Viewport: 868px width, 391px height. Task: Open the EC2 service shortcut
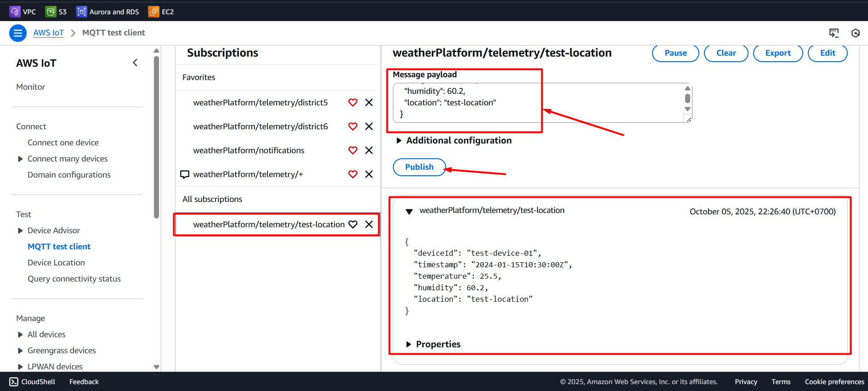(153, 11)
